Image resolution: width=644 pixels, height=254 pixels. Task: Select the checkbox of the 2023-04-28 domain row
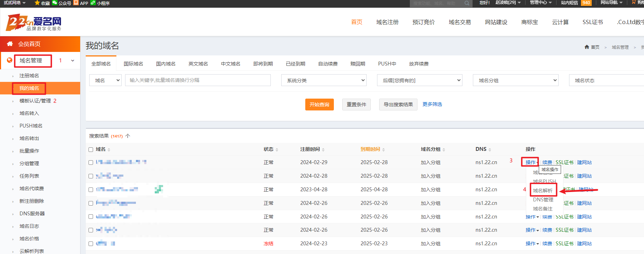91,190
